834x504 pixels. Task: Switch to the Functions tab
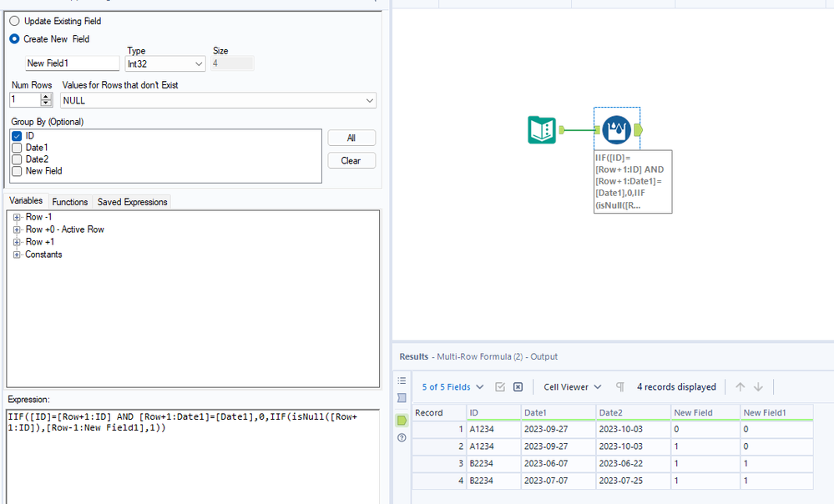pyautogui.click(x=69, y=202)
